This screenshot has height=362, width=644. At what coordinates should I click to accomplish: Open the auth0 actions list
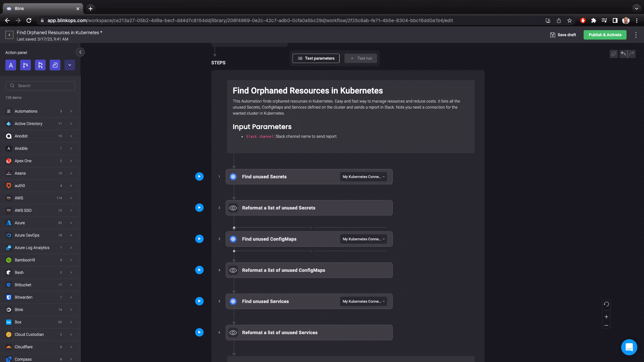39,186
